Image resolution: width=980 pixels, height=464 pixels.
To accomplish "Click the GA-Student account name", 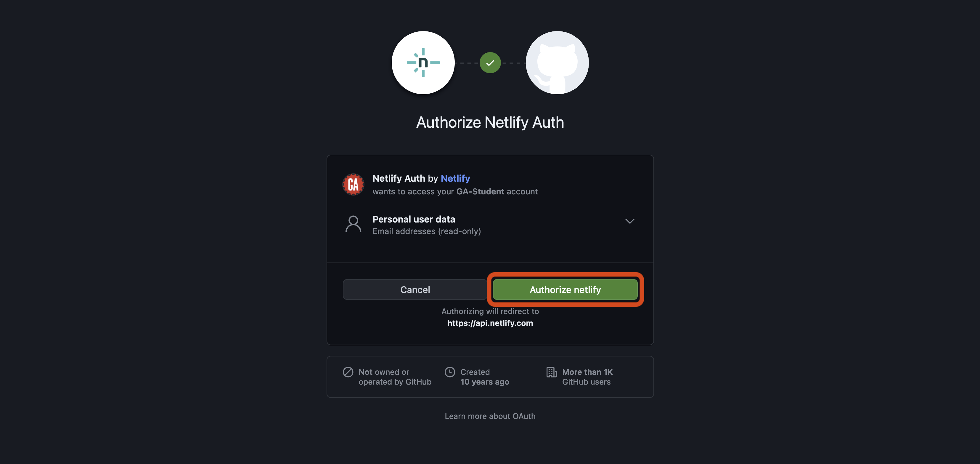I will pyautogui.click(x=480, y=191).
